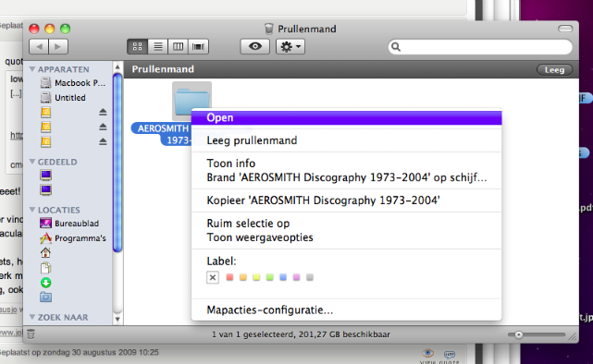593x364 pixels.
Task: Choose Toon weergaveopties
Action: [346, 237]
